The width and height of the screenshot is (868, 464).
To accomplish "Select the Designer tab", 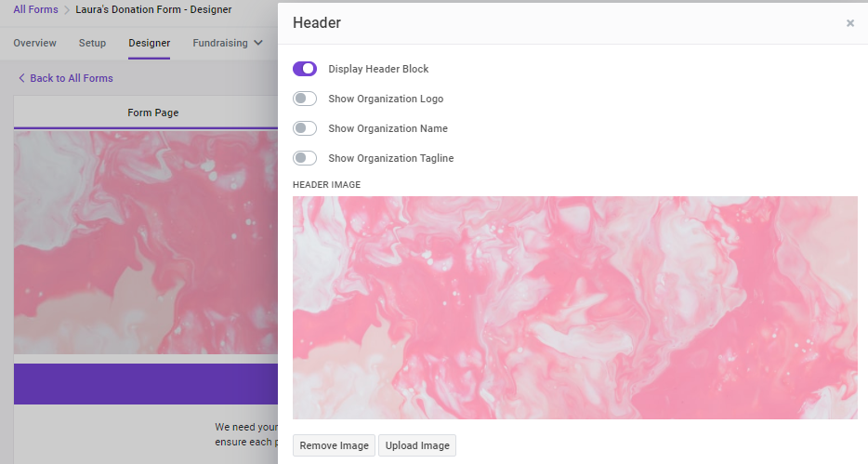I will (x=149, y=43).
